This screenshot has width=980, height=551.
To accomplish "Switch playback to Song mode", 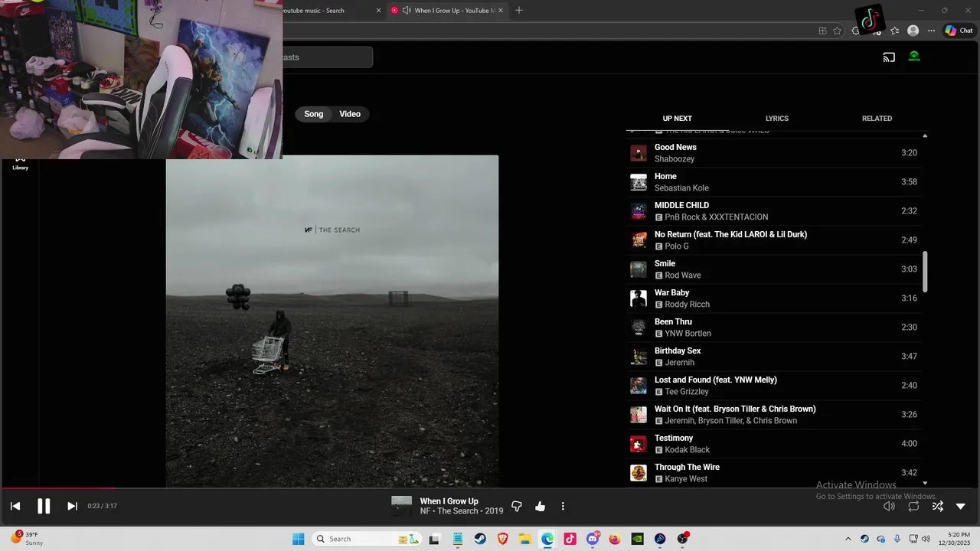I will click(x=314, y=114).
